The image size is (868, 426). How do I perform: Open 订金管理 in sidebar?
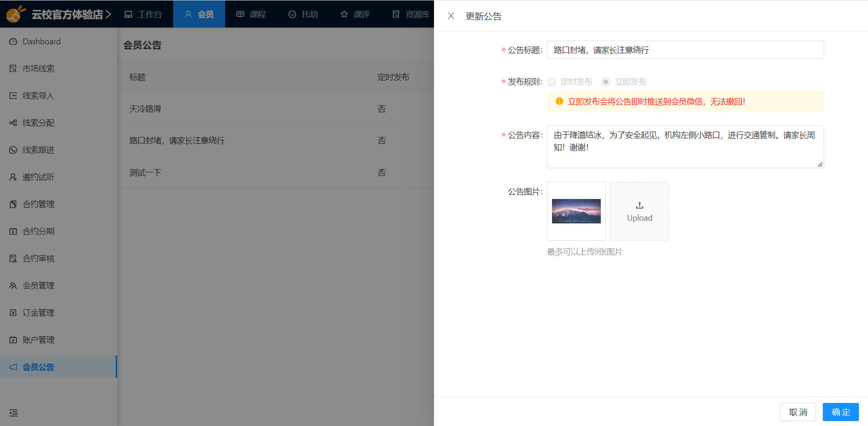(x=58, y=313)
